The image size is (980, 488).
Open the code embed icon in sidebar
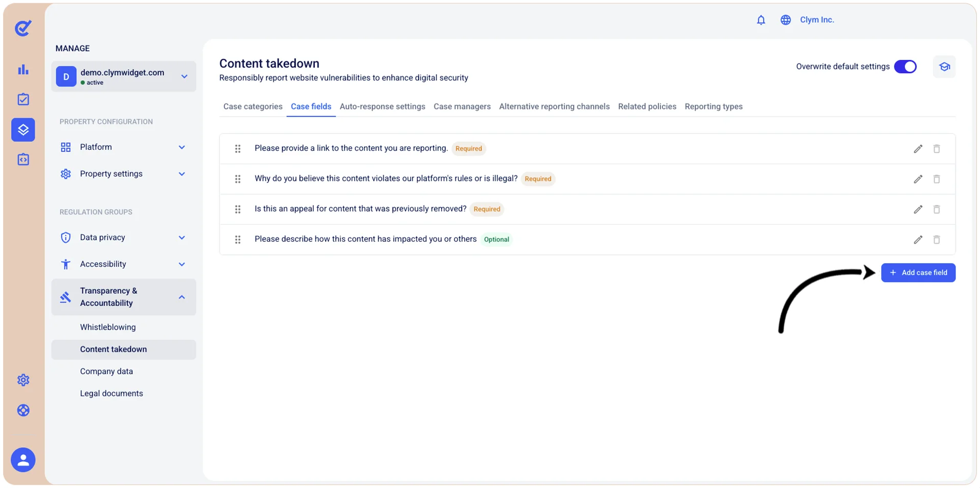point(23,159)
